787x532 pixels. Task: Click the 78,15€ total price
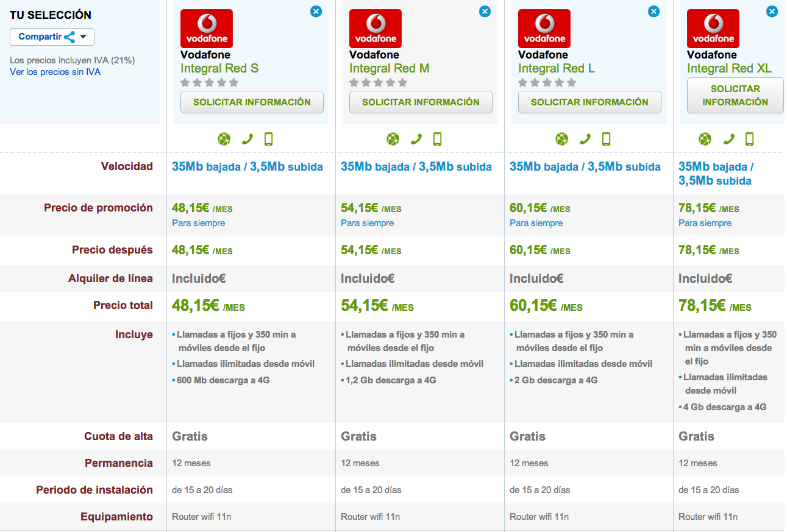[x=714, y=306]
